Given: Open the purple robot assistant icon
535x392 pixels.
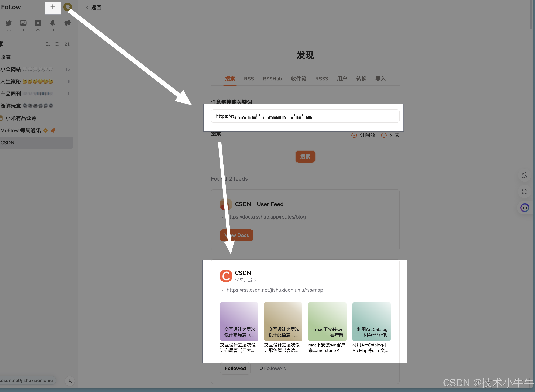Looking at the screenshot, I should coord(524,208).
